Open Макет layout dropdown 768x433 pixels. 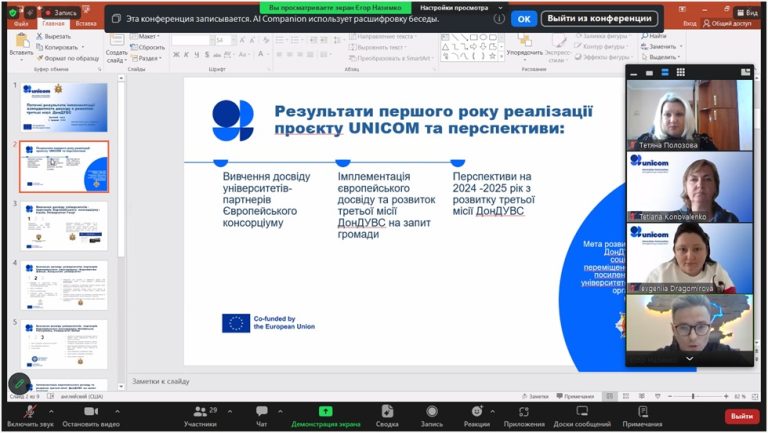point(145,36)
